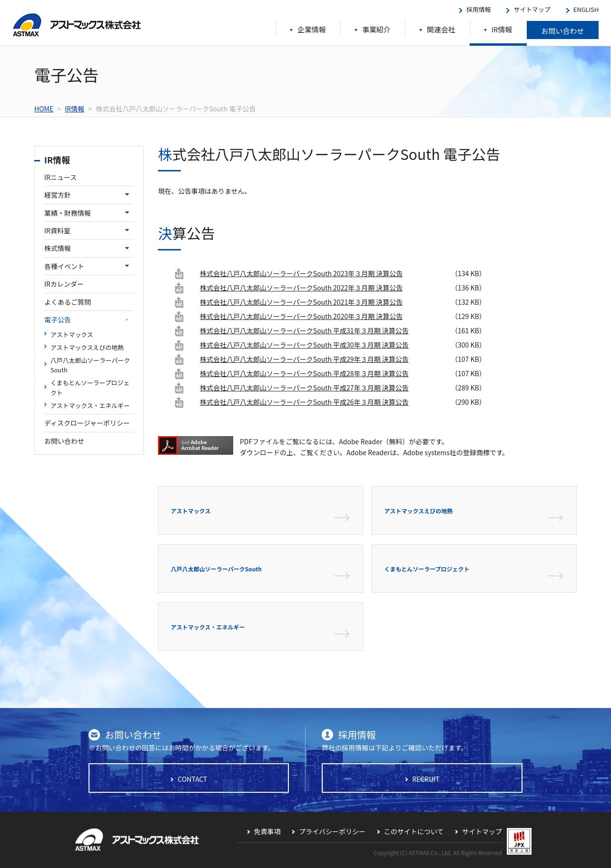
Task: Expand 株式情報 sidebar section
Action: 127,248
